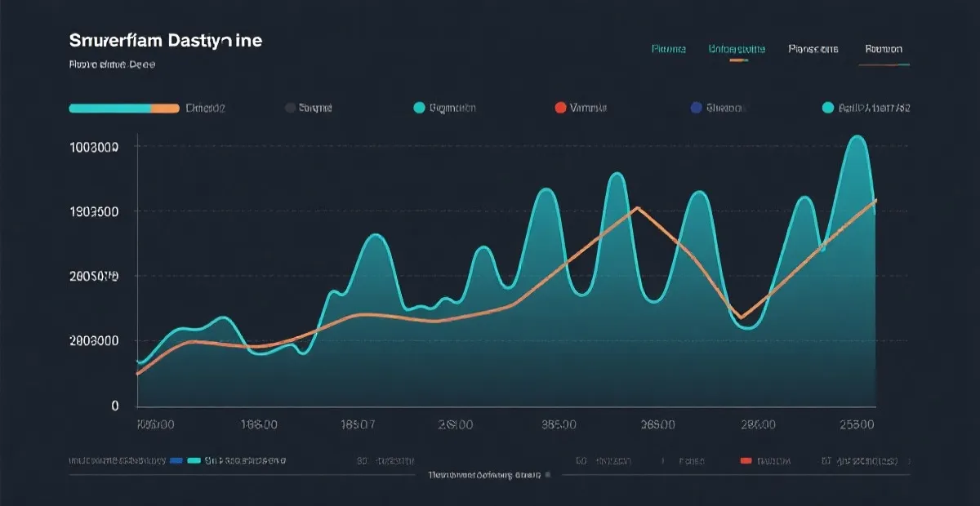Click the blue swatch in the bottom legend

click(x=176, y=461)
